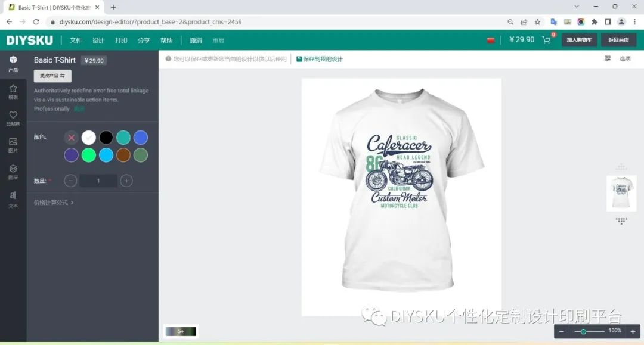Open the shopping cart icon
This screenshot has height=345, width=644.
(x=547, y=40)
